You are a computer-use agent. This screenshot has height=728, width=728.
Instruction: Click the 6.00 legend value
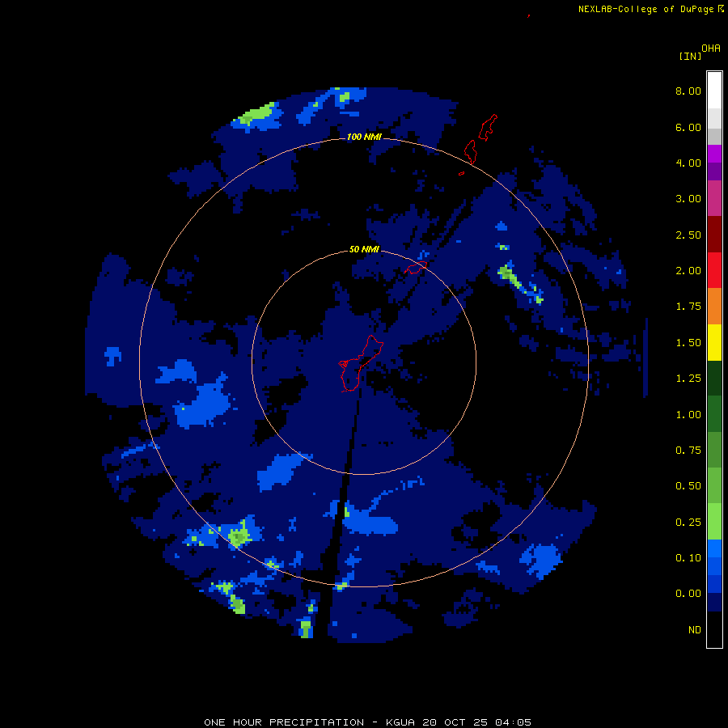pos(688,127)
